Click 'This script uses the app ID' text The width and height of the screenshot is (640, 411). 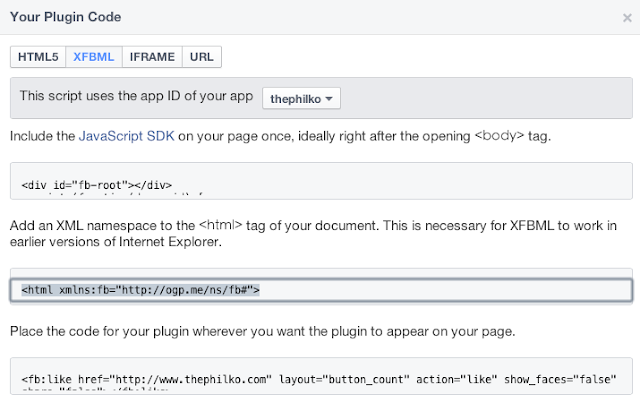coord(136,96)
